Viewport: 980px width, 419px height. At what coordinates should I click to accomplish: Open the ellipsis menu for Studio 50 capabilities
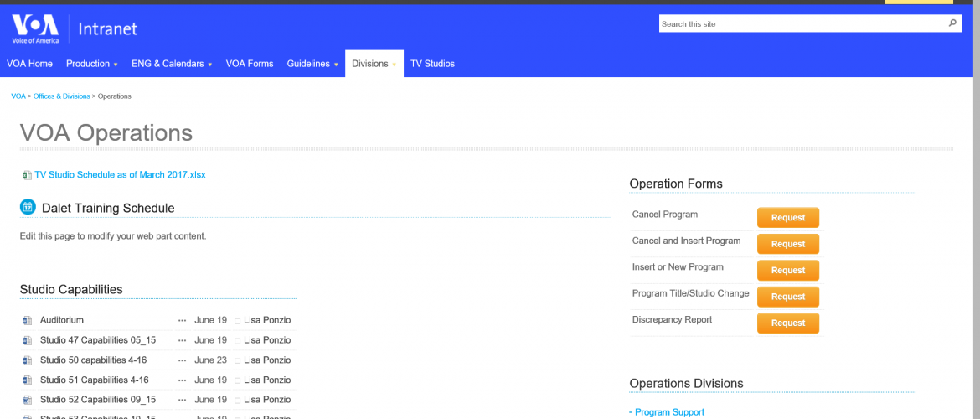(182, 360)
